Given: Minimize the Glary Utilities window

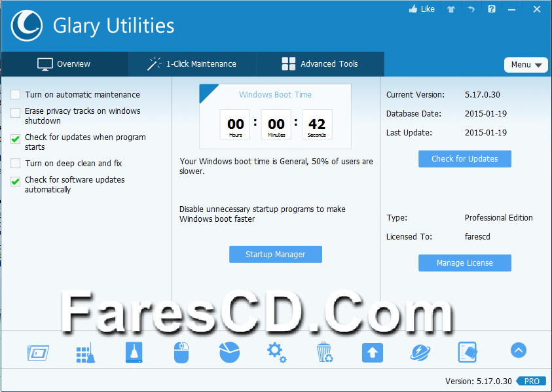Looking at the screenshot, I should [511, 10].
